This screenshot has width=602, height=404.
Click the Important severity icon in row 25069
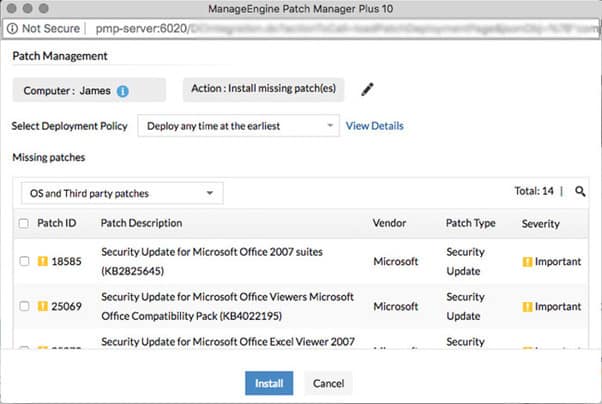[x=527, y=306]
